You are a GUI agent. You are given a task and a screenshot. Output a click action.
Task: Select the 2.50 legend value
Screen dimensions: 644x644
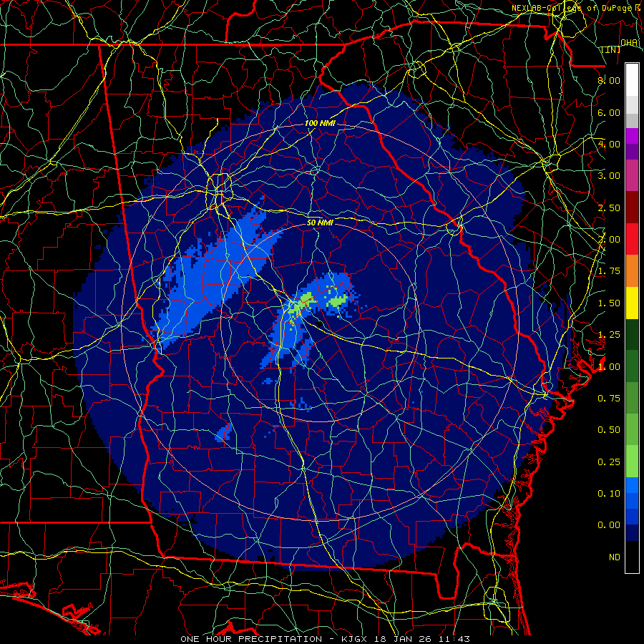(x=609, y=208)
